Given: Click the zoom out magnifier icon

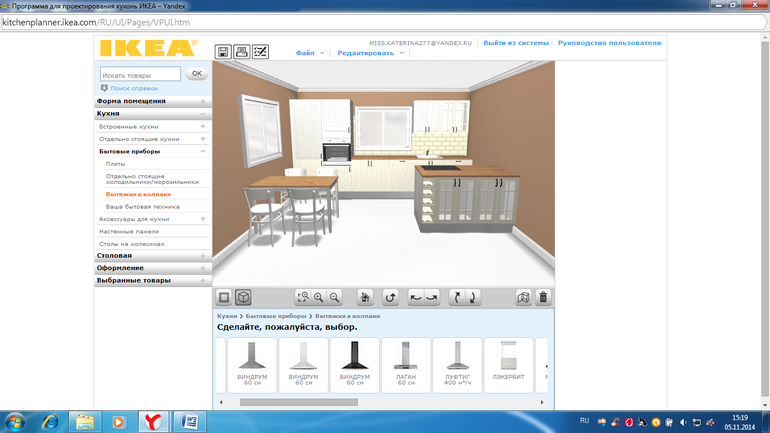Looking at the screenshot, I should click(x=335, y=298).
